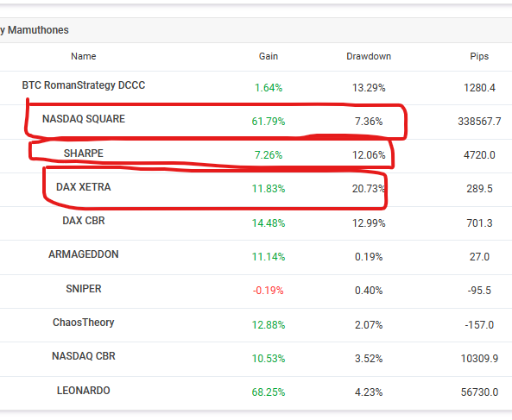This screenshot has height=420, width=512.
Task: Select the 2.07% drawdown value
Action: pos(369,325)
